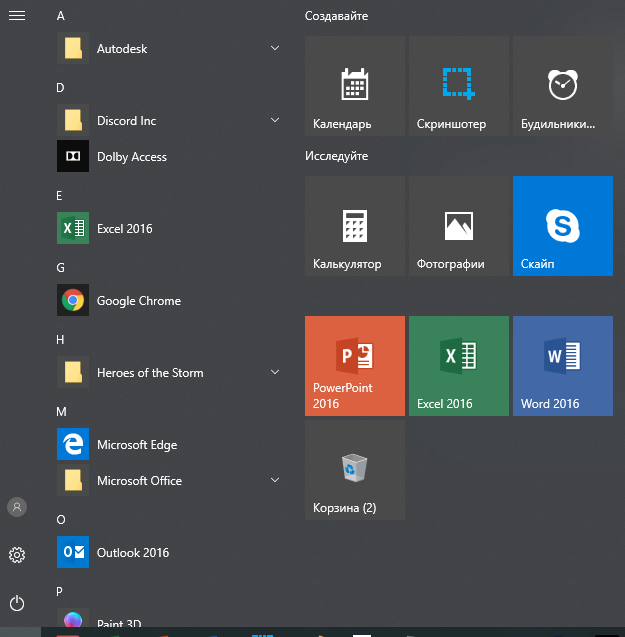Click the Исследуйте group title
Image resolution: width=625 pixels, height=637 pixels.
336,156
